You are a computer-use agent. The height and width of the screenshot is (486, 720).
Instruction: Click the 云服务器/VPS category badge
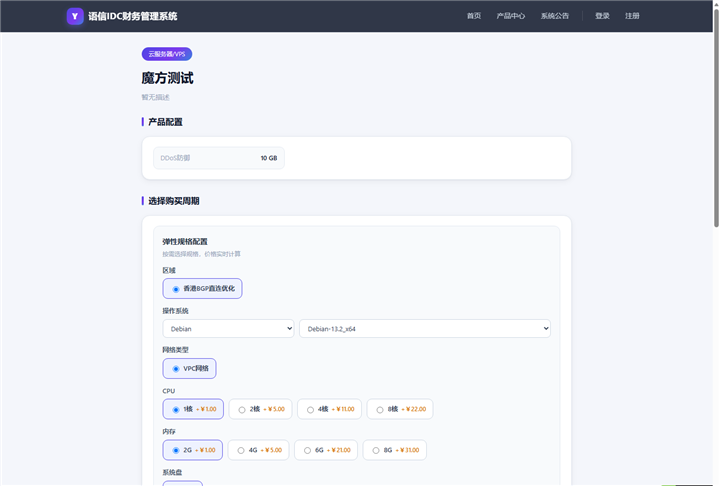167,54
